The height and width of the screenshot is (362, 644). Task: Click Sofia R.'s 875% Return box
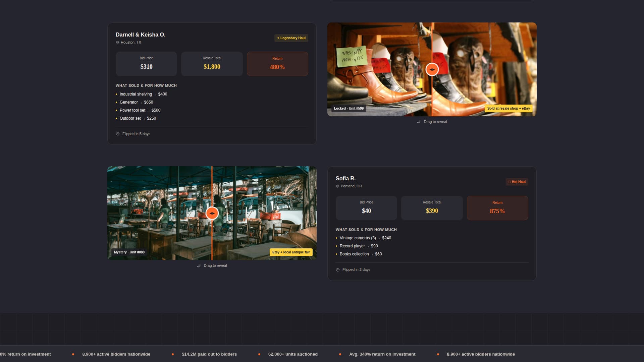click(497, 208)
